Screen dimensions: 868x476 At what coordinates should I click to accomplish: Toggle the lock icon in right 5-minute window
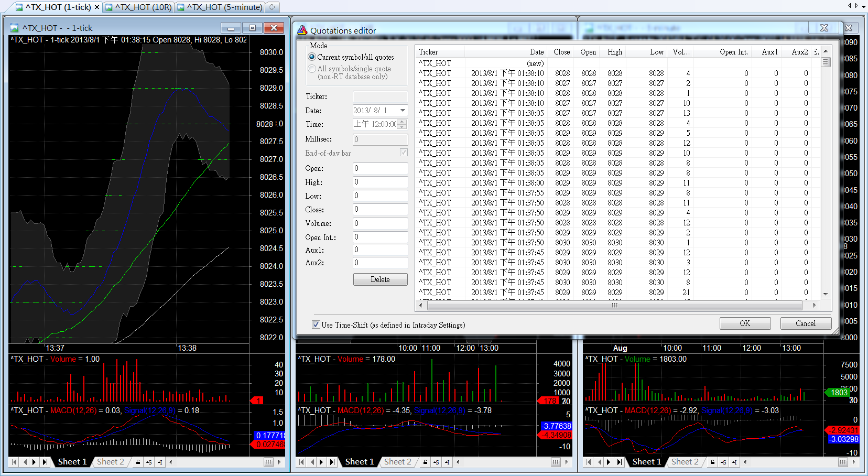point(712,462)
